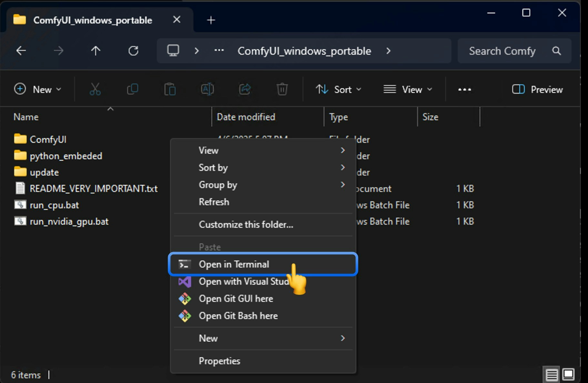Open the New dropdown in toolbar
588x383 pixels.
[37, 89]
